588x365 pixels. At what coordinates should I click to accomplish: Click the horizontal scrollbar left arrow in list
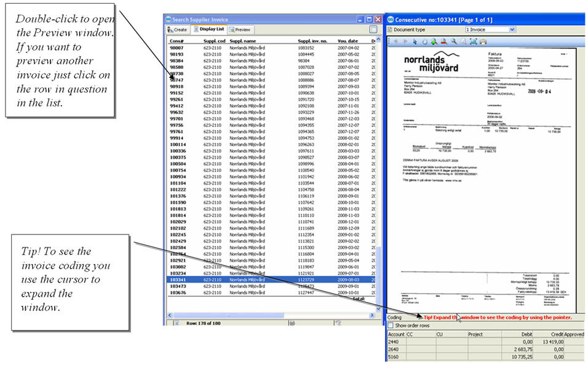(x=170, y=315)
